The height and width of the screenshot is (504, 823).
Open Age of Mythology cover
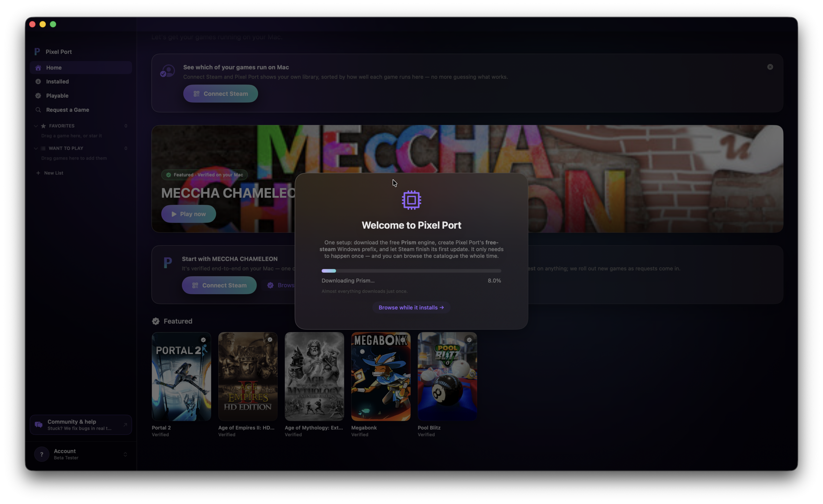[314, 376]
